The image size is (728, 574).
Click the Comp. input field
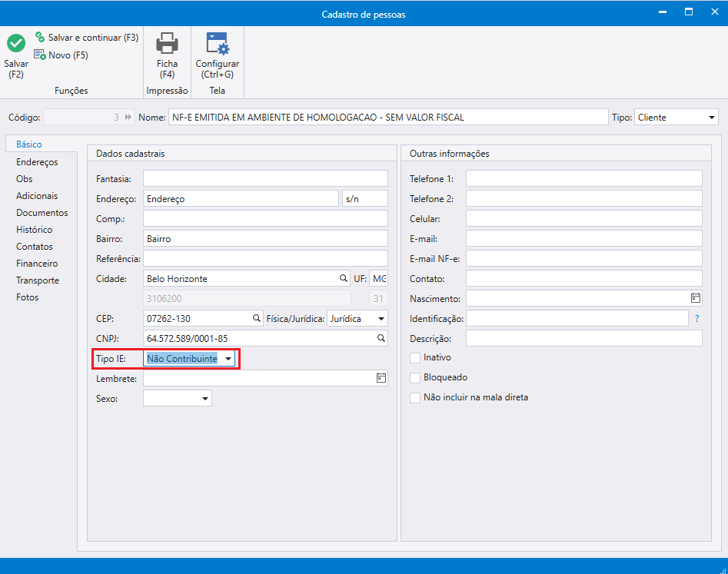click(x=265, y=218)
